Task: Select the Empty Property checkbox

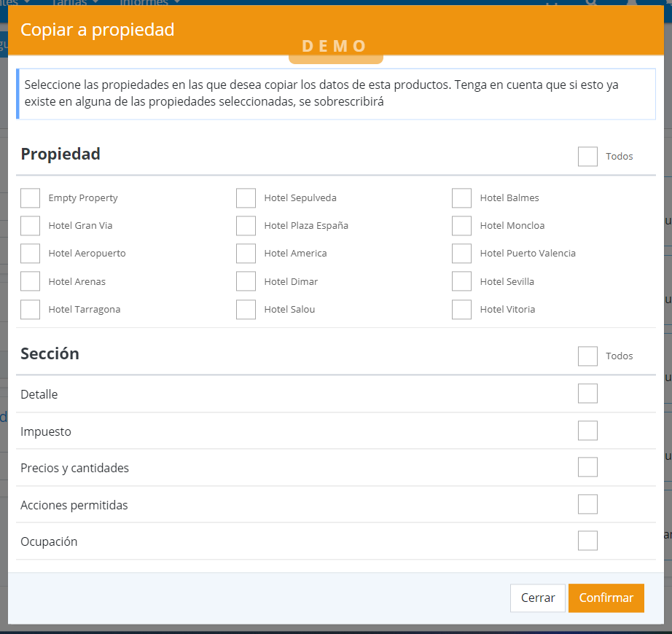Action: [x=31, y=198]
